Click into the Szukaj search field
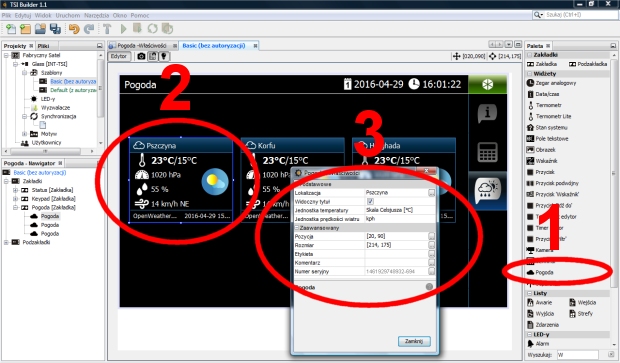 pyautogui.click(x=579, y=15)
